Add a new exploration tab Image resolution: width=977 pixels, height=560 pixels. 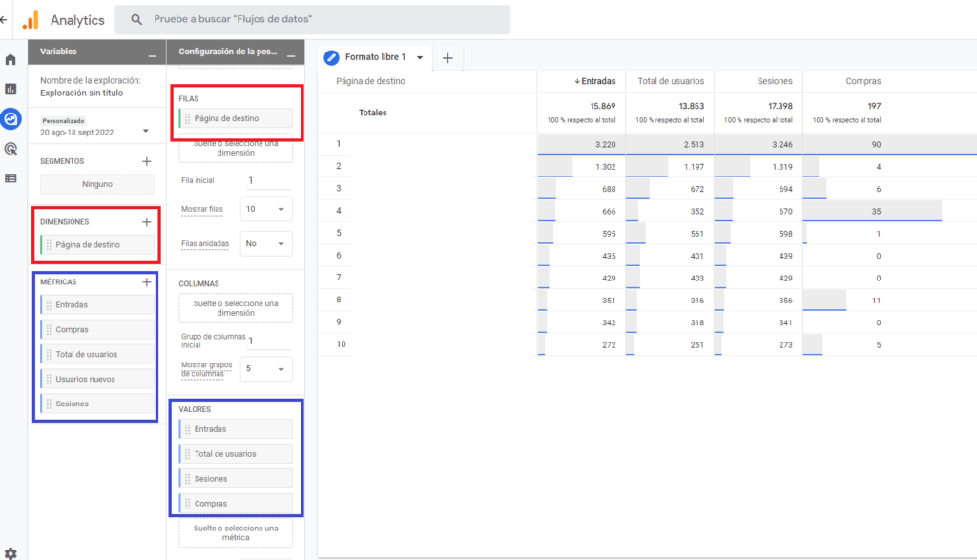(x=447, y=58)
